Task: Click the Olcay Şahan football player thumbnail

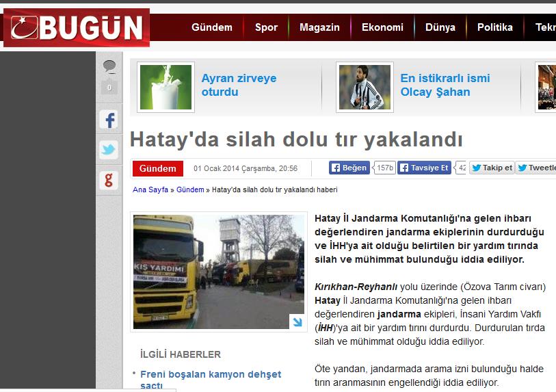Action: [365, 88]
